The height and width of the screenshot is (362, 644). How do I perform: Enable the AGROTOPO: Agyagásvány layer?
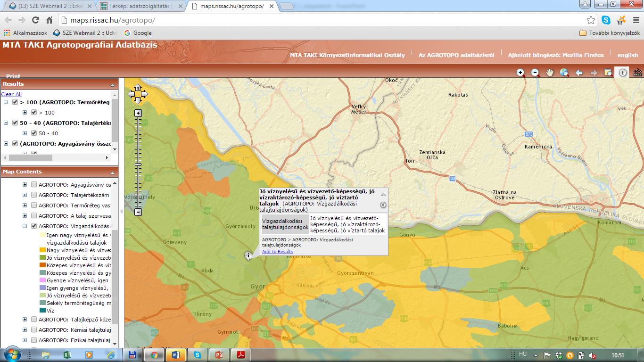point(34,185)
